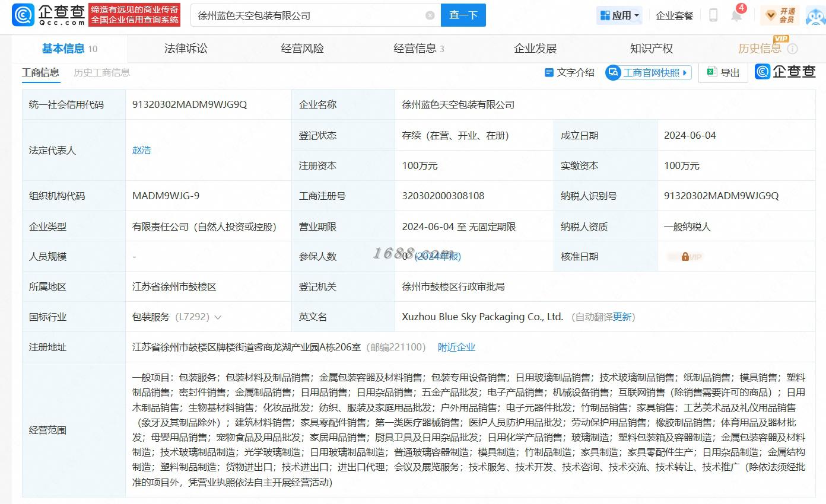The height and width of the screenshot is (504, 826).
Task: Click the (2024年报) link
Action: coord(437,256)
